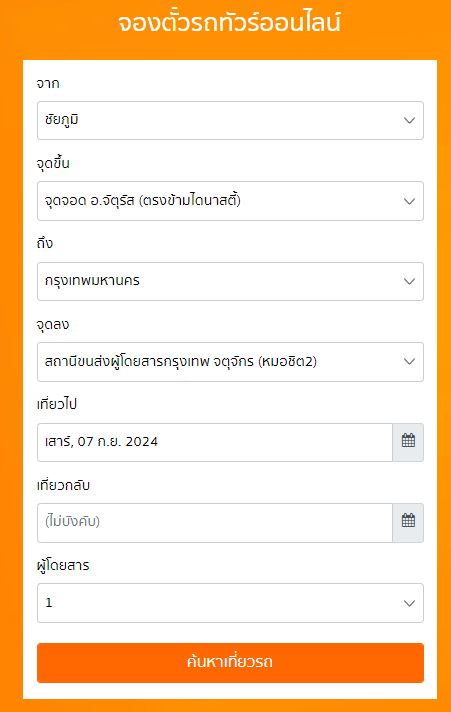Click the จุดขึ้น field label
451x712 pixels.
[x=53, y=163]
